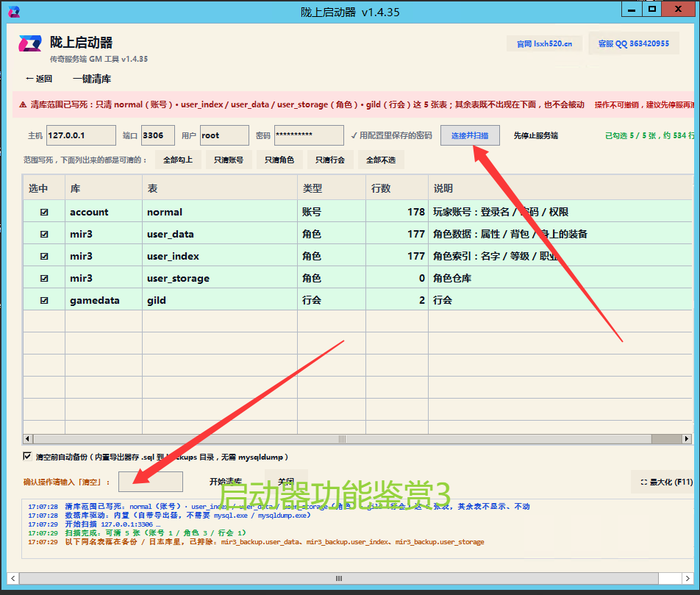The width and height of the screenshot is (700, 595).
Task: Select the user_index table cell
Action: point(220,257)
